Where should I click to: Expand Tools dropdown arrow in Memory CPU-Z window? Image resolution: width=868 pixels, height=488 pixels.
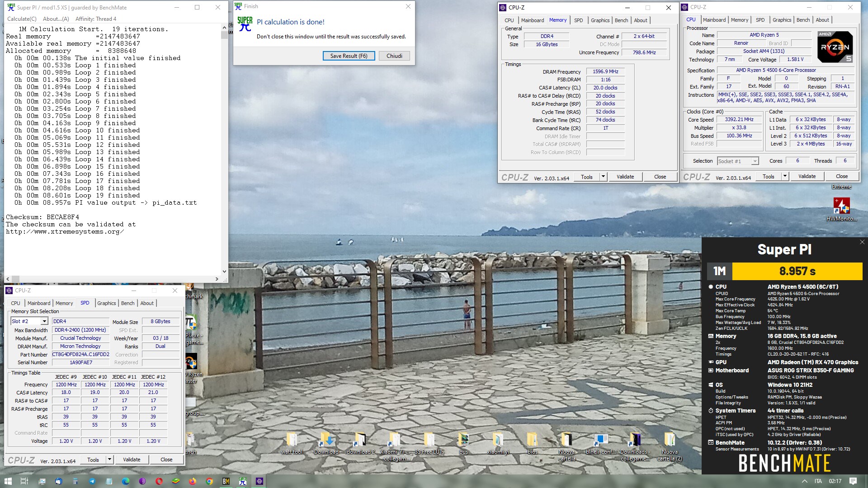[x=603, y=177]
